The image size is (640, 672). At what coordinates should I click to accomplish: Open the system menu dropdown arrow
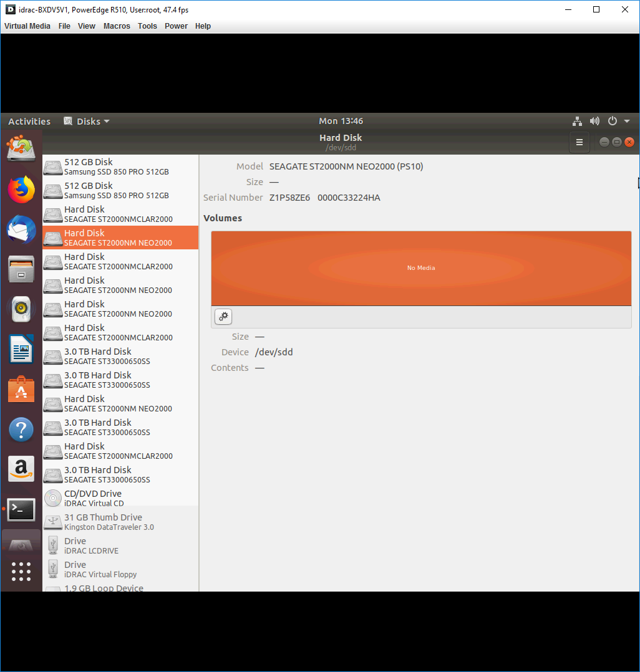[627, 122]
